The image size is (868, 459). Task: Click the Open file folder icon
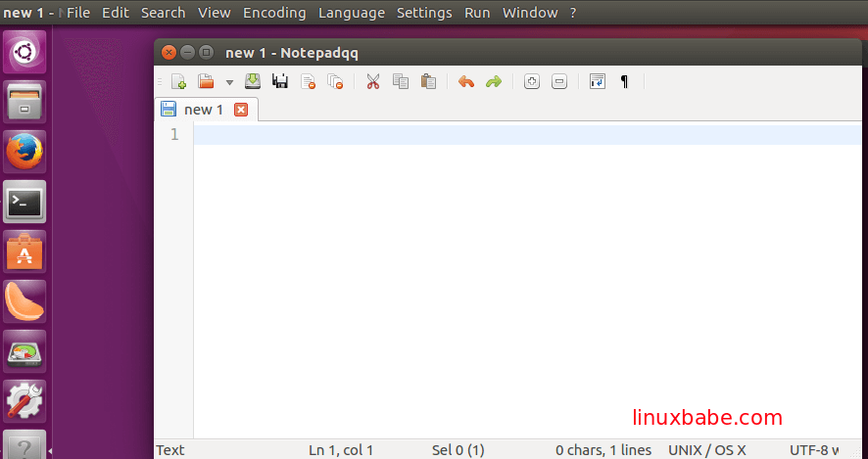pos(206,82)
